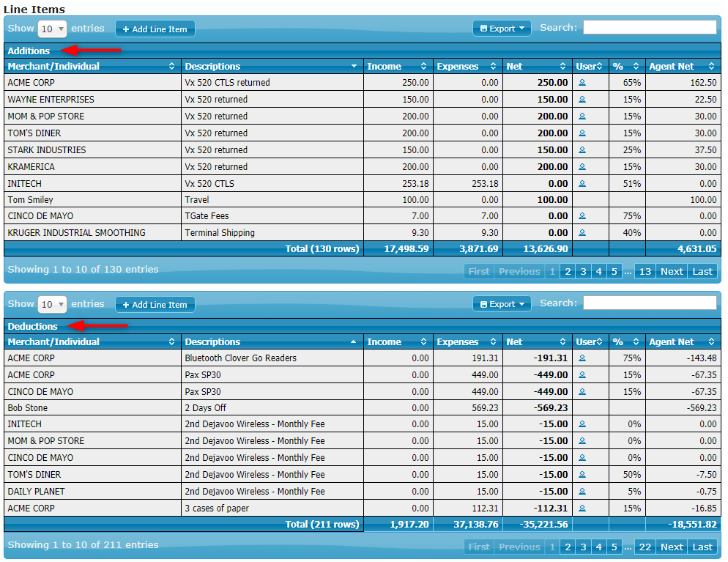Click Terminal Shipping description
This screenshot has width=728, height=562.
(220, 233)
